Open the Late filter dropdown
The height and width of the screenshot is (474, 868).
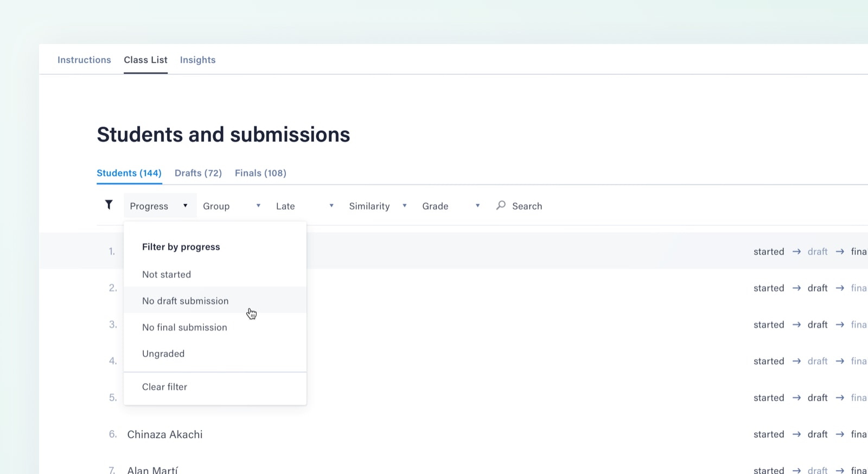click(x=304, y=206)
